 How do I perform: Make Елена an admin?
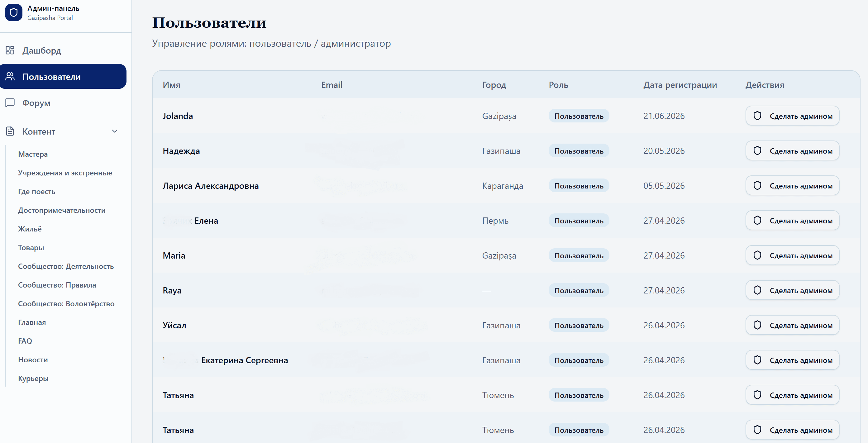[x=792, y=221]
